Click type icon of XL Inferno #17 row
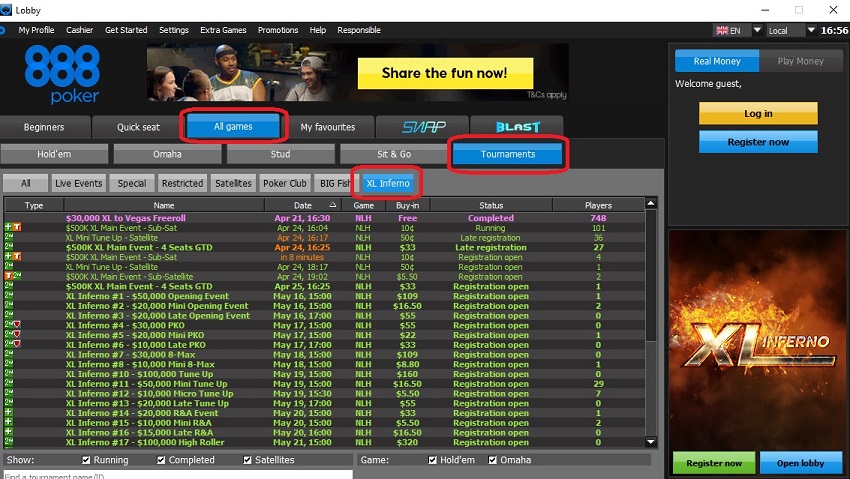The width and height of the screenshot is (850, 479). 9,442
